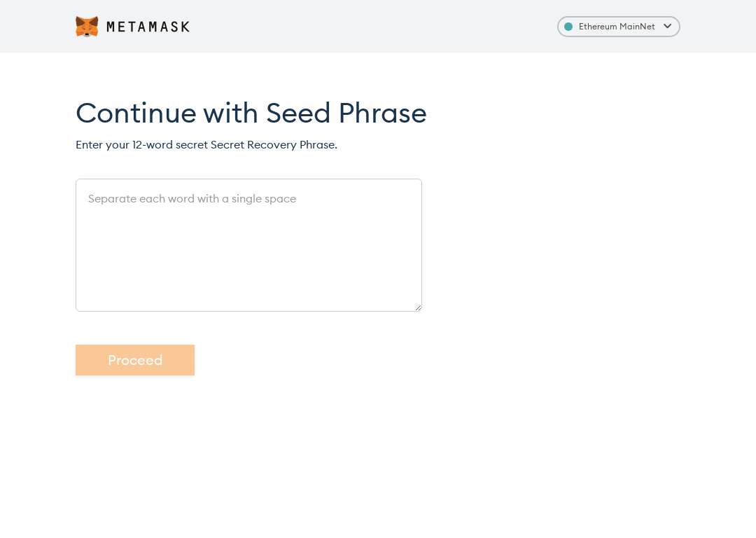Focus the seed phrase text area
This screenshot has height=538, width=756.
(x=248, y=245)
